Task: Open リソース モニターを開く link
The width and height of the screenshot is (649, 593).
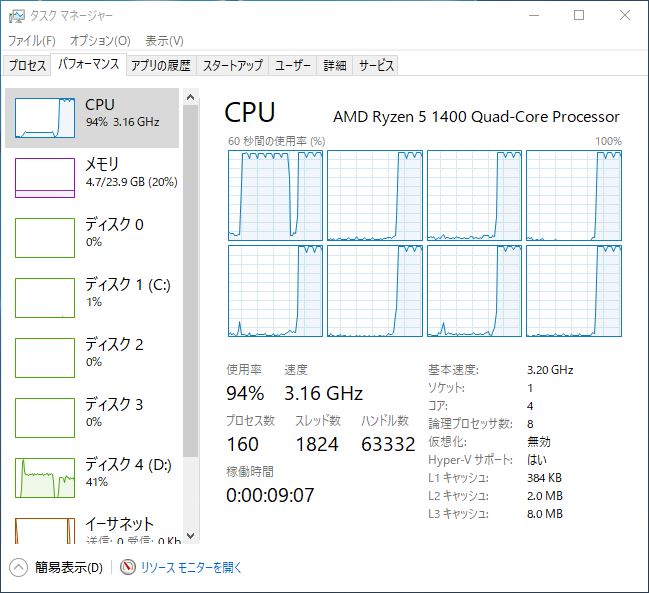Action: pos(191,567)
